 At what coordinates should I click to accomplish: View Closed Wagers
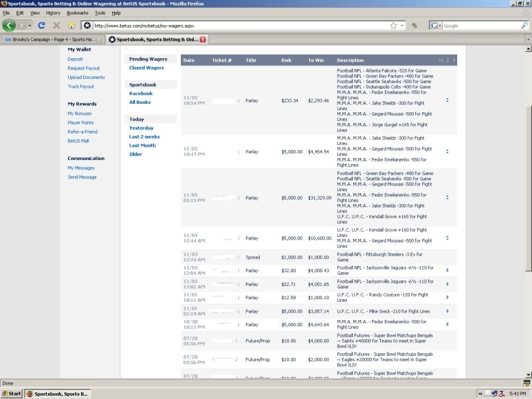[146, 68]
